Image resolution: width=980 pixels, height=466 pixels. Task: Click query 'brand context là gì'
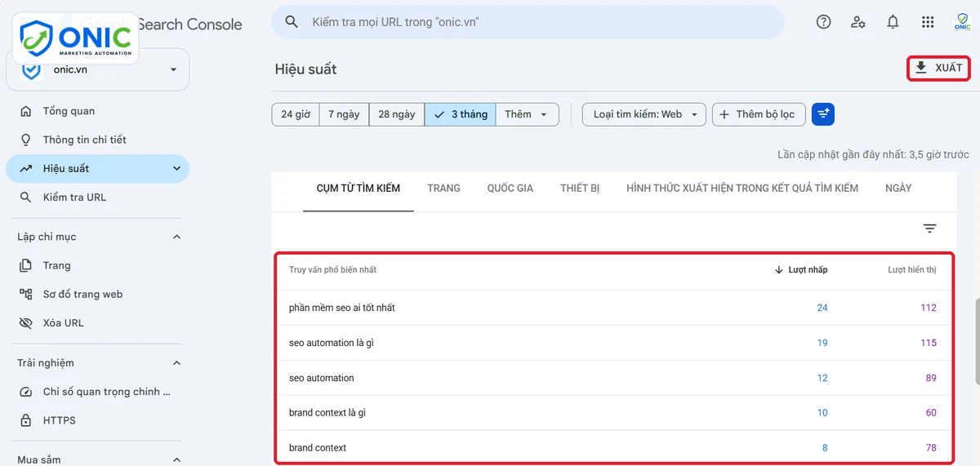point(327,413)
